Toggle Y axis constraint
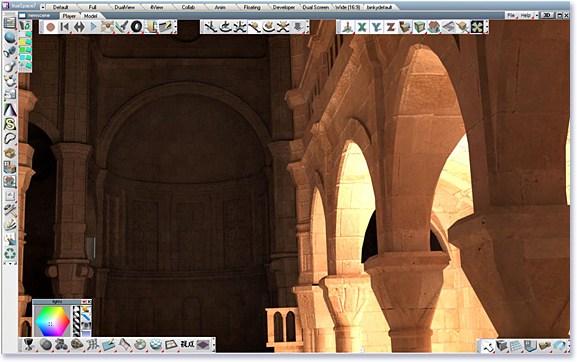Viewport: 577px width, 362px height. pos(376,27)
